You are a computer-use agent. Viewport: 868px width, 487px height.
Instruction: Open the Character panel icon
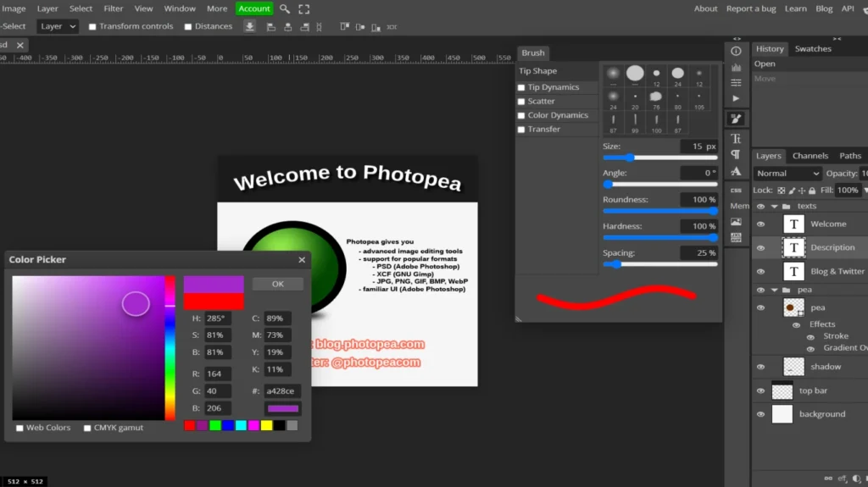pos(736,138)
